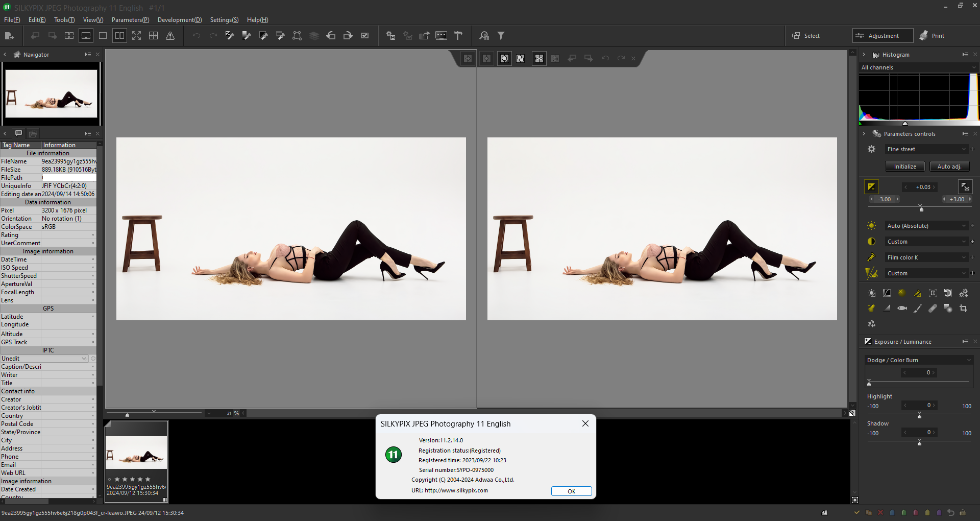Click the crop tool icon in Parameters controls
The height and width of the screenshot is (521, 980).
[963, 309]
